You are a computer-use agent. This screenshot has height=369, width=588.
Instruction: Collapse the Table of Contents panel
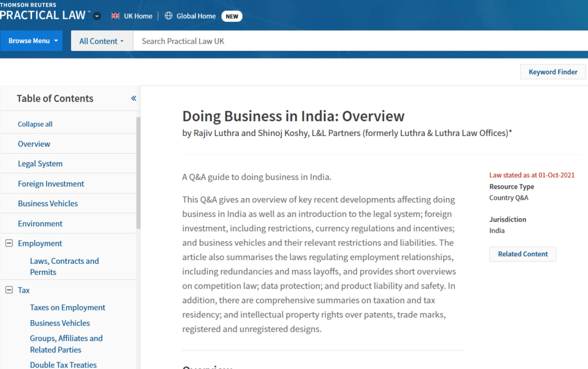coord(133,98)
